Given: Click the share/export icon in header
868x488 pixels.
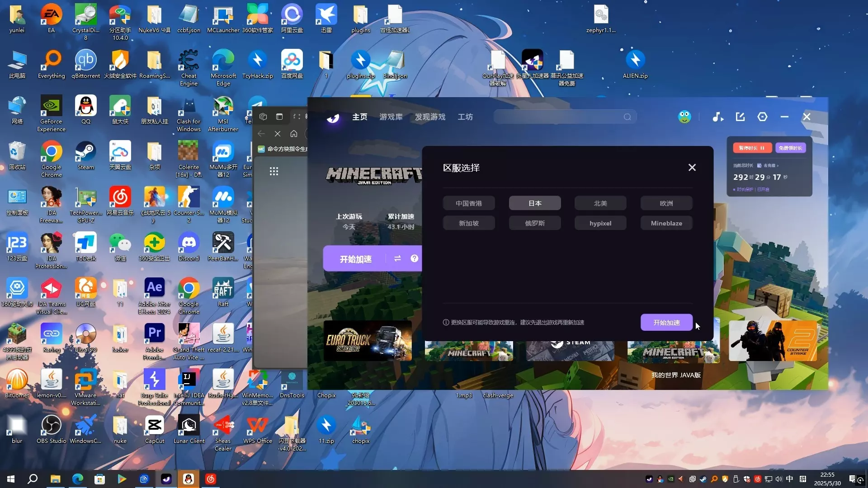Looking at the screenshot, I should [740, 117].
